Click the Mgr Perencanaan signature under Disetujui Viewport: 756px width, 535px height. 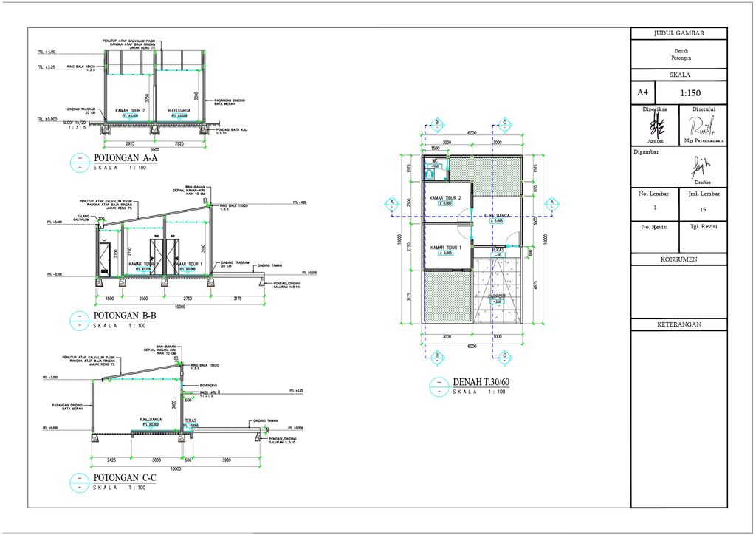click(x=701, y=127)
